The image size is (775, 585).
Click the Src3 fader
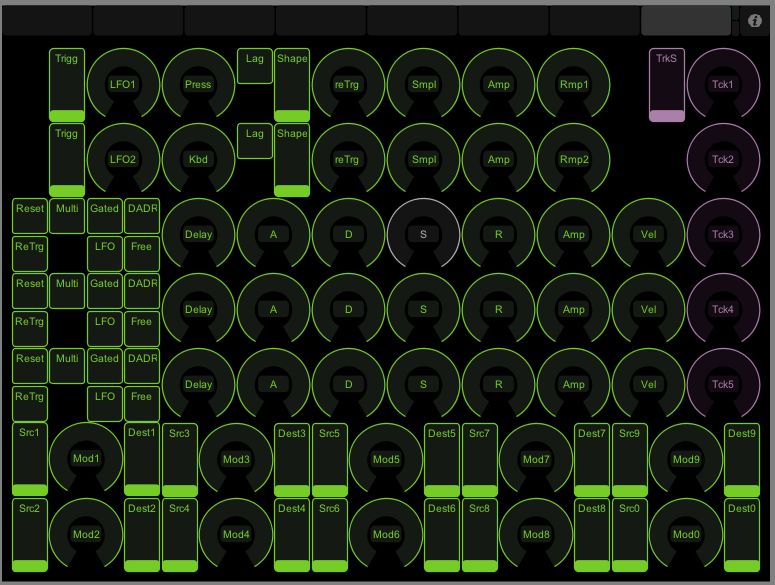point(179,460)
